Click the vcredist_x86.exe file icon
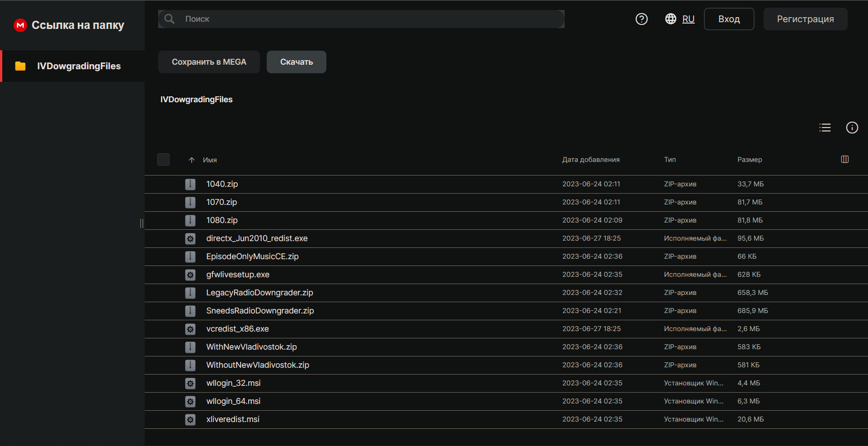The width and height of the screenshot is (868, 446). tap(190, 329)
